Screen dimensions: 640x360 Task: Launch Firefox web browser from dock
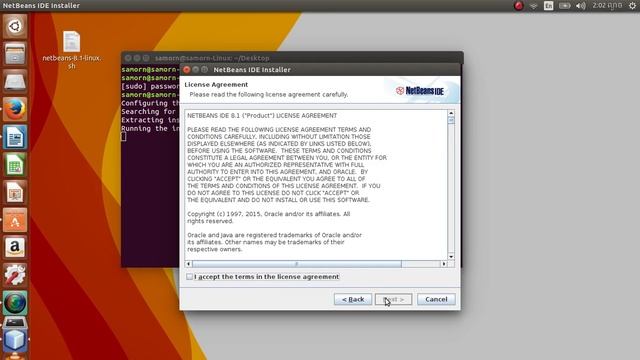pos(15,109)
